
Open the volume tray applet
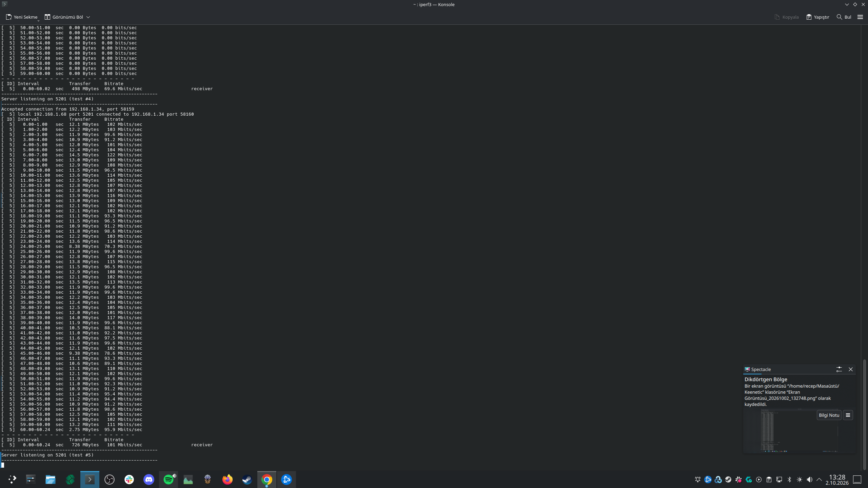[810, 480]
